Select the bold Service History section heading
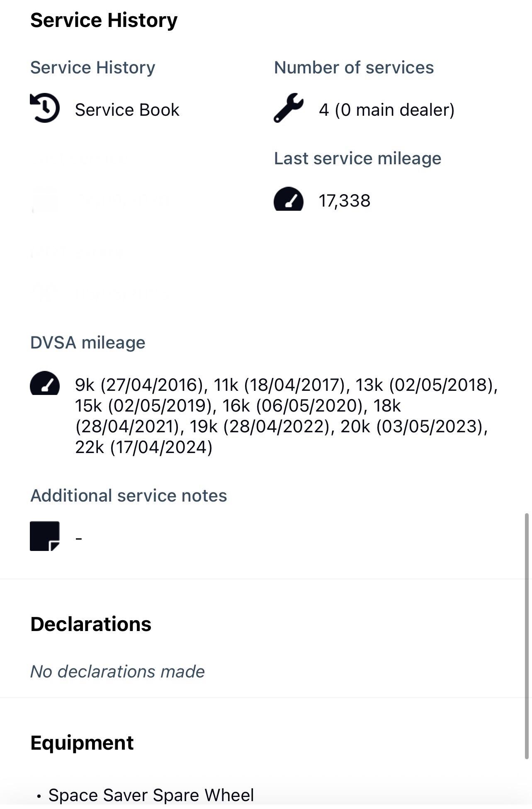This screenshot has height=809, width=532. pos(104,20)
